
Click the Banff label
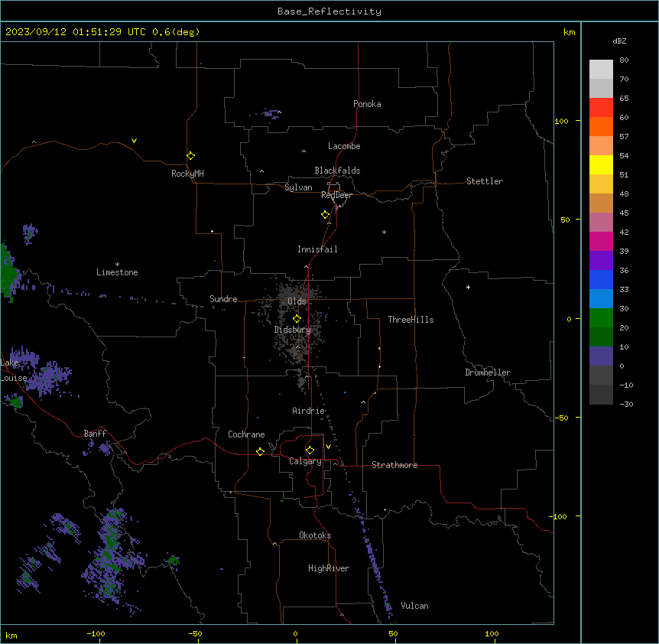95,434
